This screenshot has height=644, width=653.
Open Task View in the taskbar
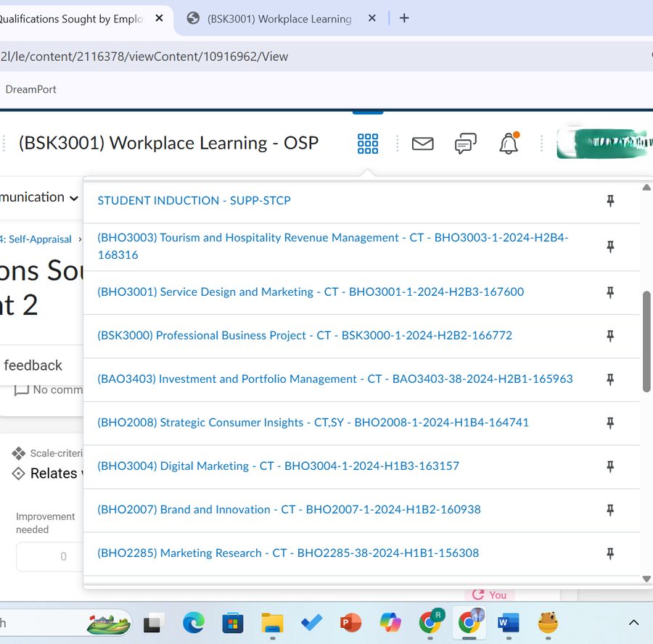(x=152, y=623)
